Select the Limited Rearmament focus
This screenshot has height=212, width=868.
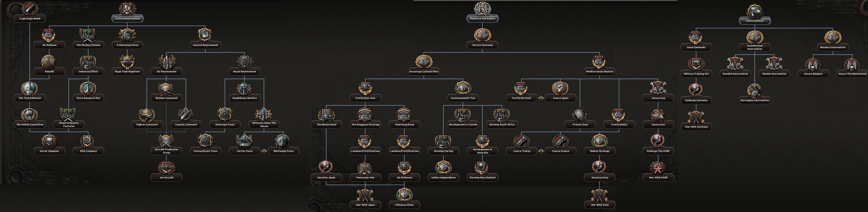click(x=127, y=18)
